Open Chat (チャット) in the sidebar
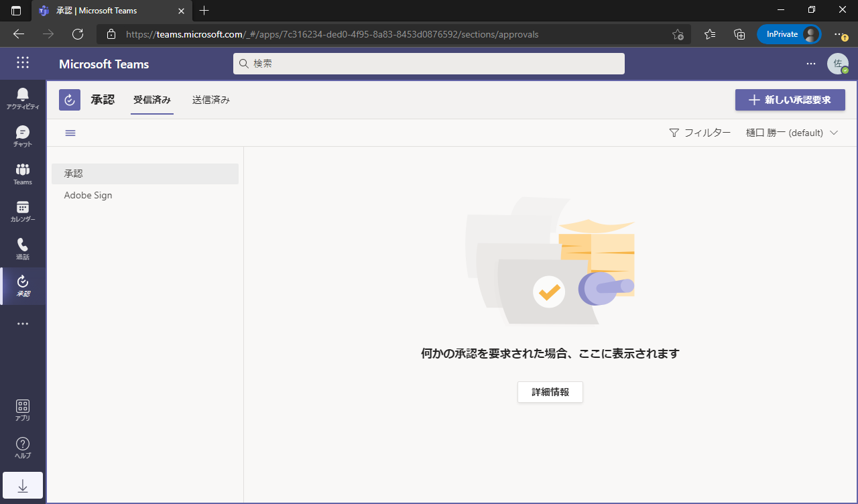The height and width of the screenshot is (504, 858). click(23, 136)
